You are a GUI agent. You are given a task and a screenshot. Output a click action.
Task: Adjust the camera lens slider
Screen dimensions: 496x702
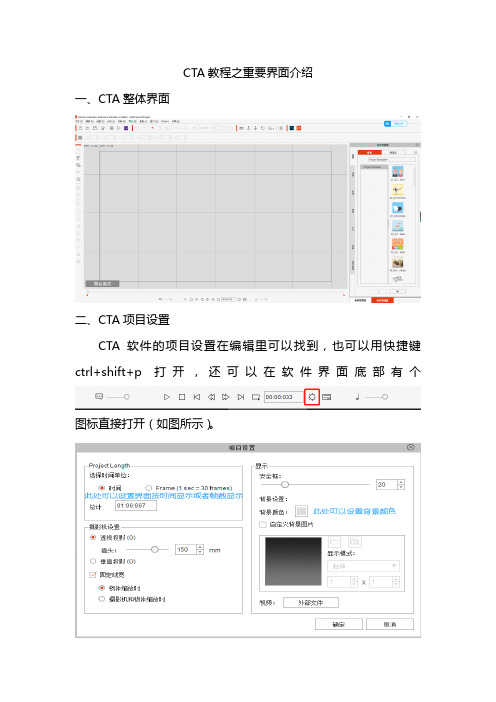click(147, 549)
